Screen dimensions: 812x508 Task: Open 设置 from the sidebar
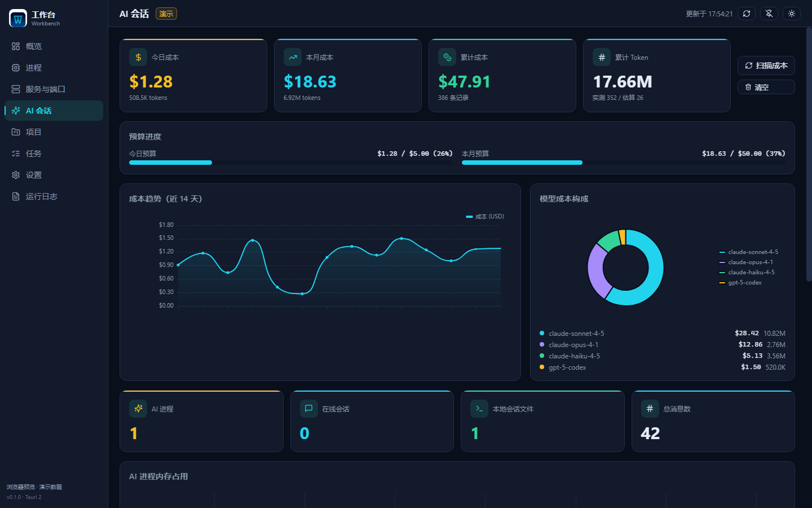54,175
